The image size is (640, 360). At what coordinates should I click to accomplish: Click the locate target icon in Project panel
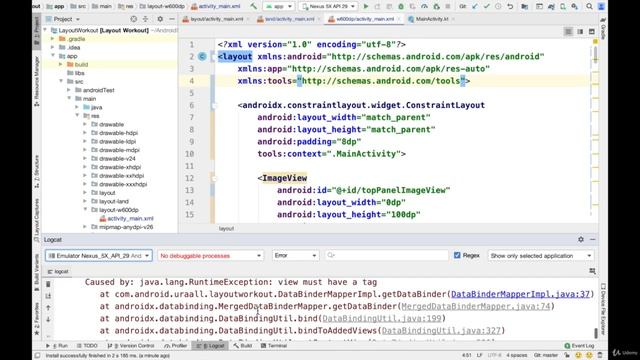pyautogui.click(x=133, y=19)
